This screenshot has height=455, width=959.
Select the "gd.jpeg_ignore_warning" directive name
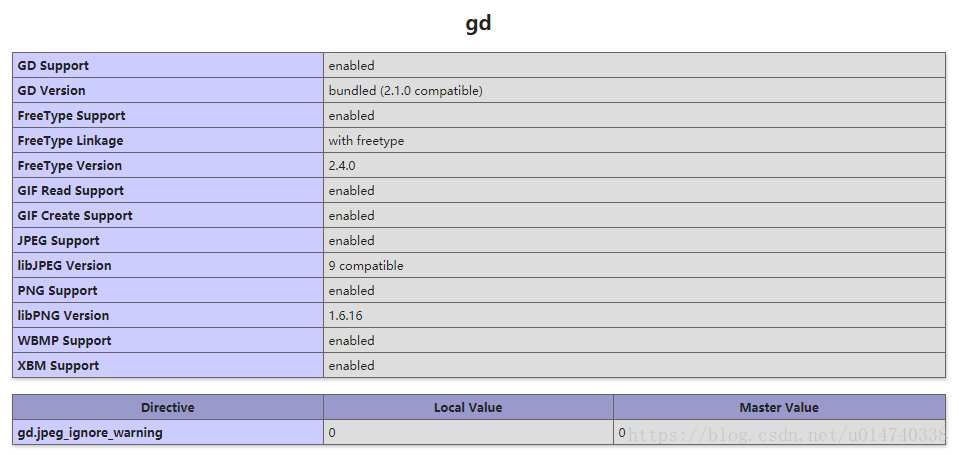pos(90,432)
